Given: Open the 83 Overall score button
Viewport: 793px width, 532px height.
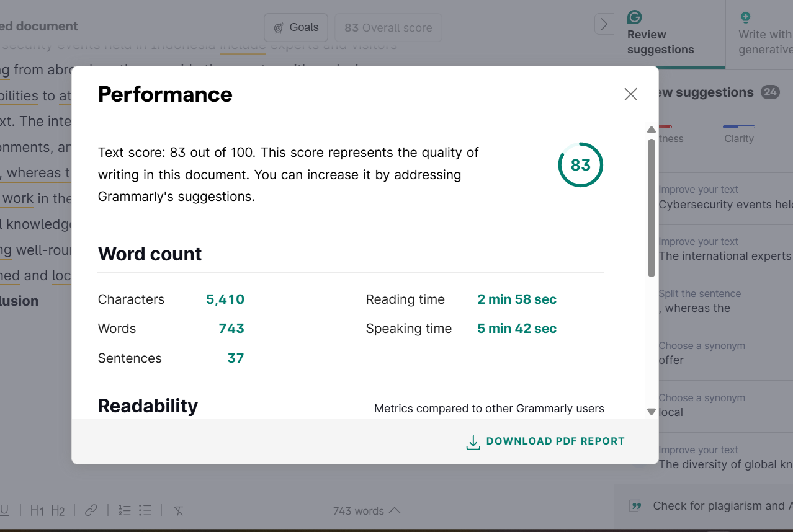Looking at the screenshot, I should [388, 27].
